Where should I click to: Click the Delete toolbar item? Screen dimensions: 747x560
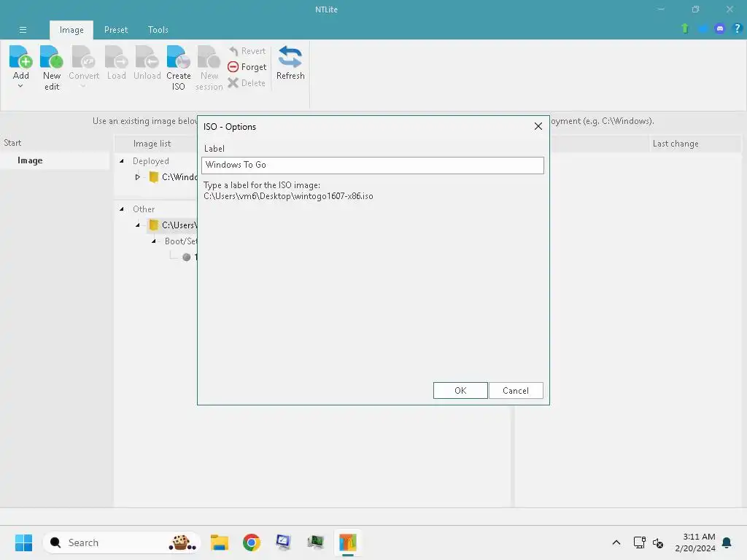pyautogui.click(x=247, y=83)
